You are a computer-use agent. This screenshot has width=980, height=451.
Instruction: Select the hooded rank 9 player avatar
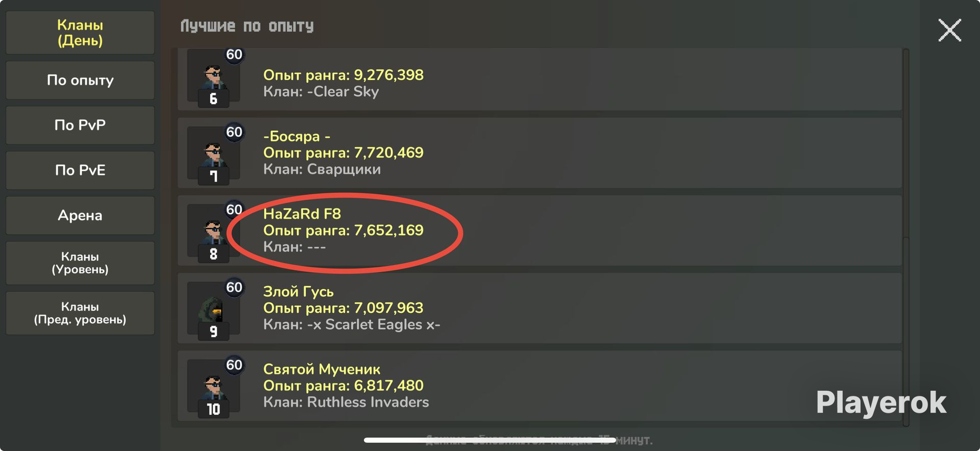(x=213, y=311)
